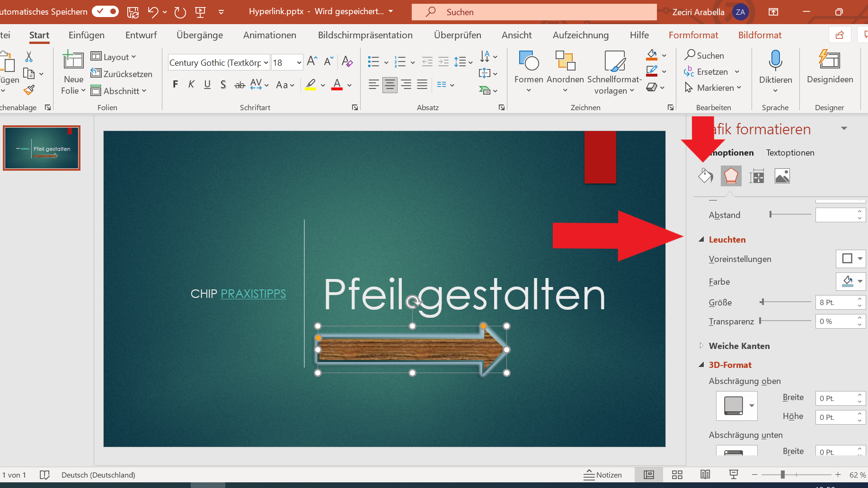Click the Bold formatting icon
Image resolution: width=868 pixels, height=488 pixels.
coord(176,85)
